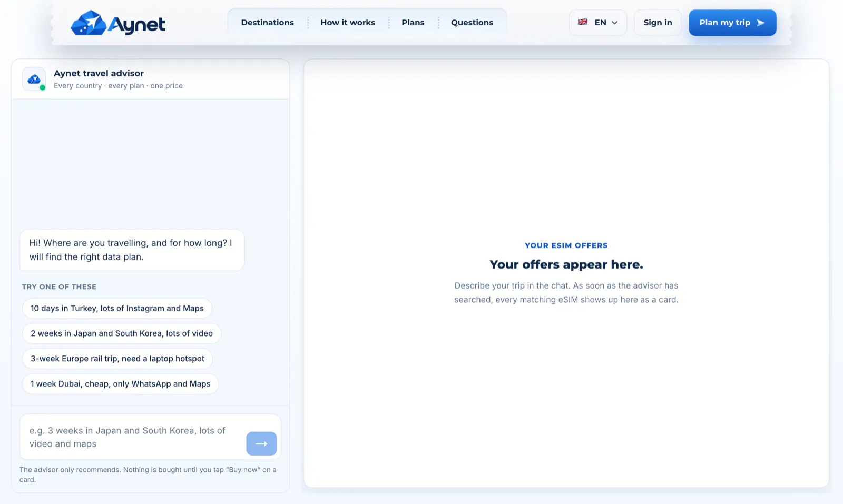Click the YOUR ESIM OFFERS label

(x=566, y=245)
